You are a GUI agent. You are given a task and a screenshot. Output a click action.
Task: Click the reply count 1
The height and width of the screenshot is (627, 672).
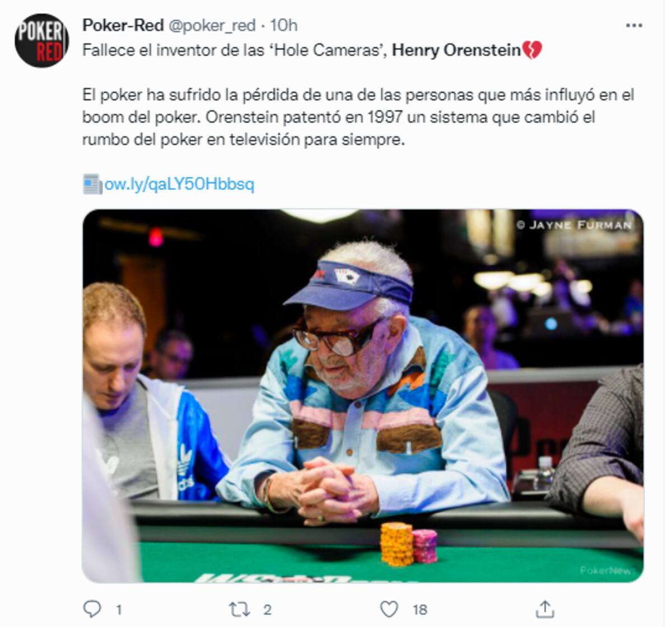click(119, 610)
